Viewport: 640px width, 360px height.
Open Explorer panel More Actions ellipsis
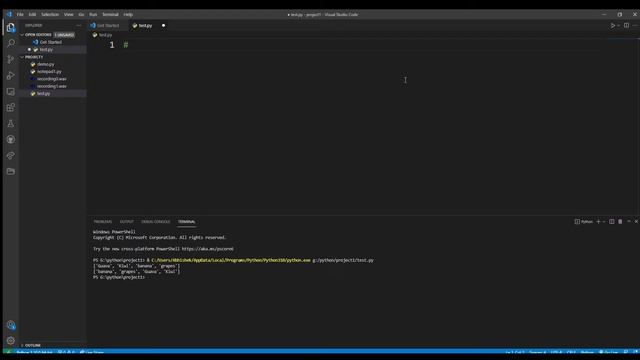pyautogui.click(x=79, y=25)
